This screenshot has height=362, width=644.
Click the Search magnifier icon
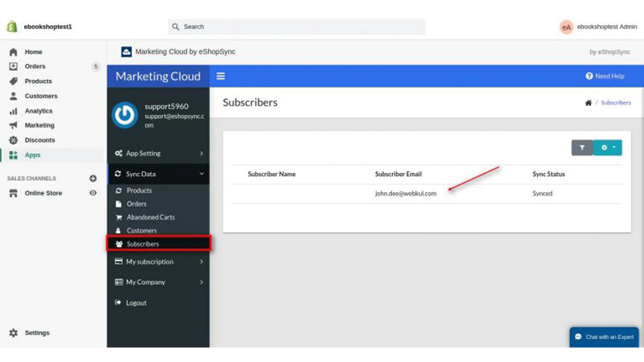tap(175, 27)
